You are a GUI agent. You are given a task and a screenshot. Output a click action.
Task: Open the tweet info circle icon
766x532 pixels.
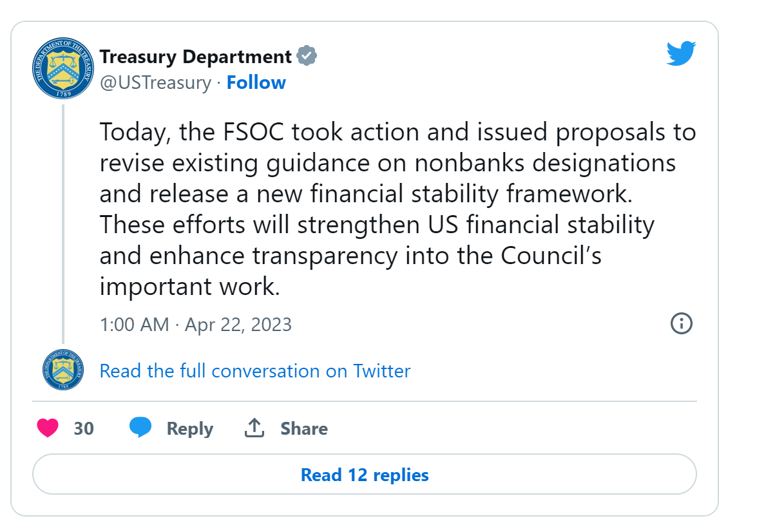[x=681, y=323]
